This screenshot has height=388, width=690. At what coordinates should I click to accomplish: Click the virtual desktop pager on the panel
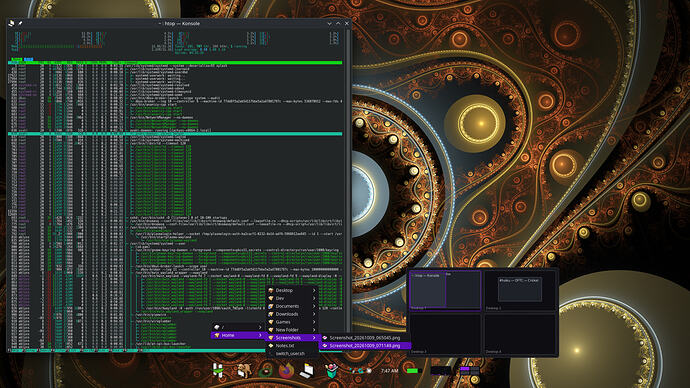(470, 371)
